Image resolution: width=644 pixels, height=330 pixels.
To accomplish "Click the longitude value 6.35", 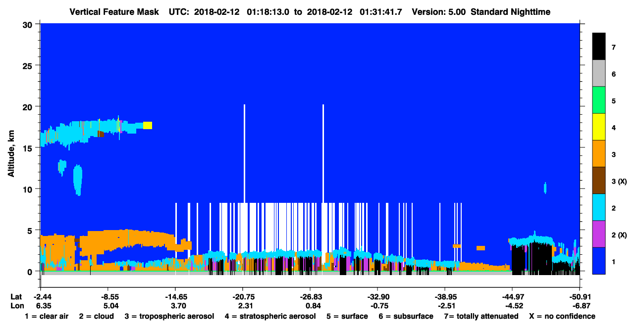I will [44, 305].
